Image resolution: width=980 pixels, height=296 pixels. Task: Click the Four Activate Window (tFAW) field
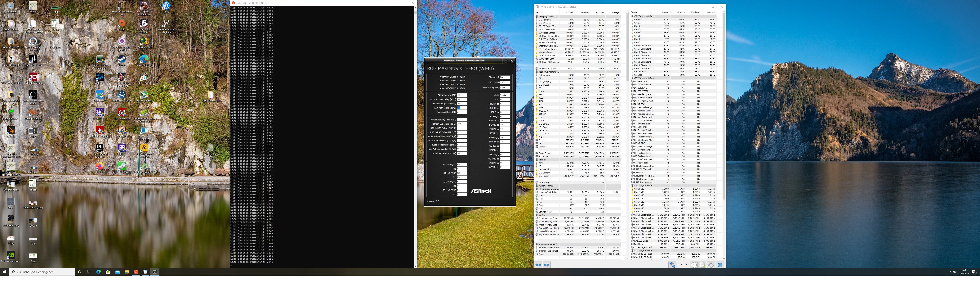click(462, 149)
